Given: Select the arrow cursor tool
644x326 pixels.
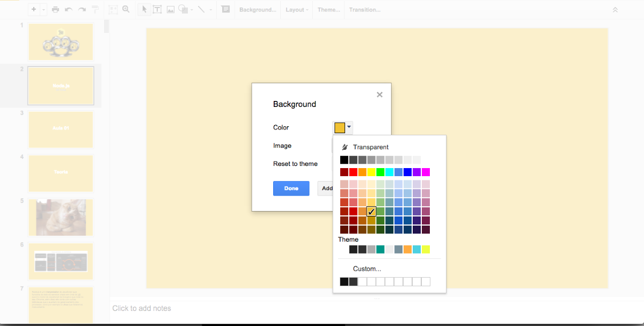Looking at the screenshot, I should tap(144, 9).
